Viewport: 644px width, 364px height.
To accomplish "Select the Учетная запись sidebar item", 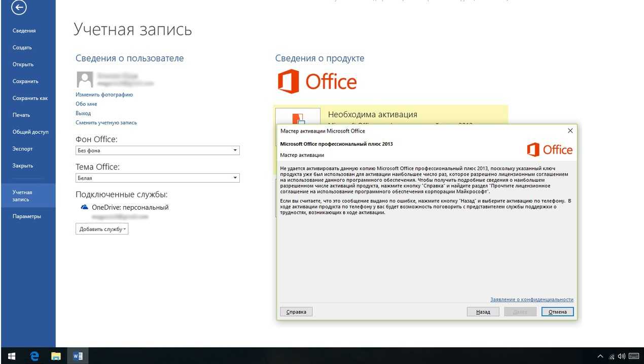I will point(28,195).
